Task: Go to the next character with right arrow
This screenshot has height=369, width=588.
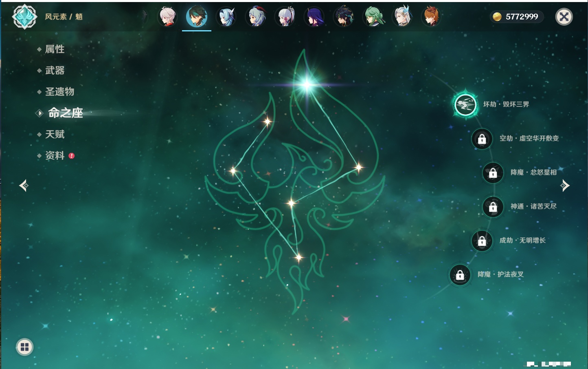Action: click(x=565, y=186)
